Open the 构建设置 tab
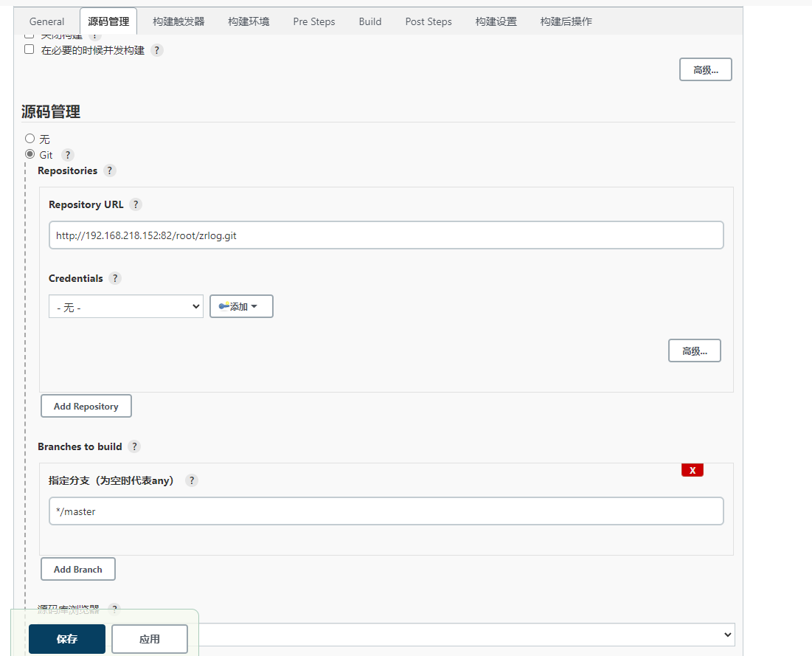812x656 pixels. click(x=496, y=21)
